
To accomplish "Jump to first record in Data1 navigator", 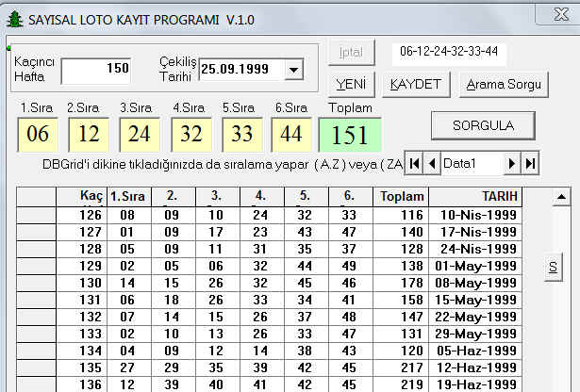I will [414, 163].
